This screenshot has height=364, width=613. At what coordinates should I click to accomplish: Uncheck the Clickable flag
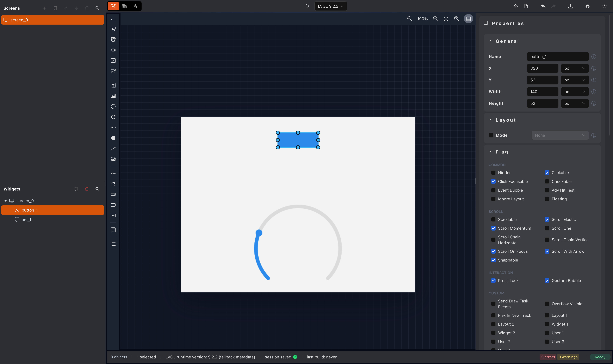click(x=547, y=173)
